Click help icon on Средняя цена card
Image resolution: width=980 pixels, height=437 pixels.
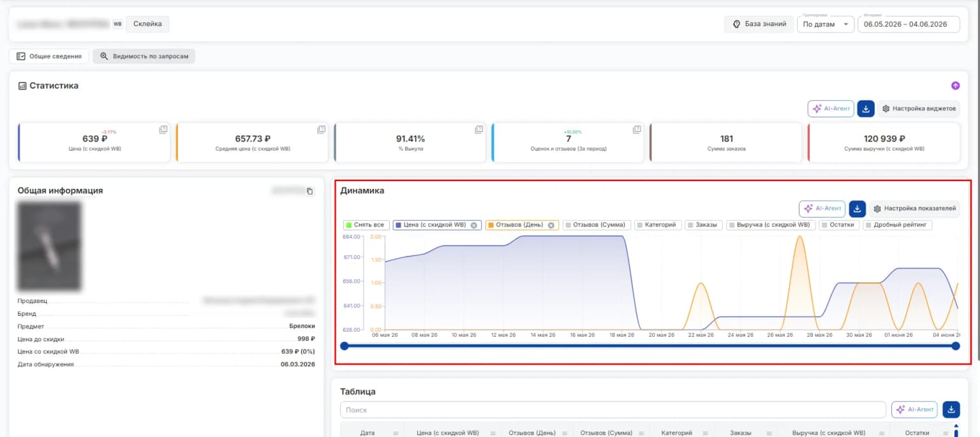pyautogui.click(x=321, y=130)
